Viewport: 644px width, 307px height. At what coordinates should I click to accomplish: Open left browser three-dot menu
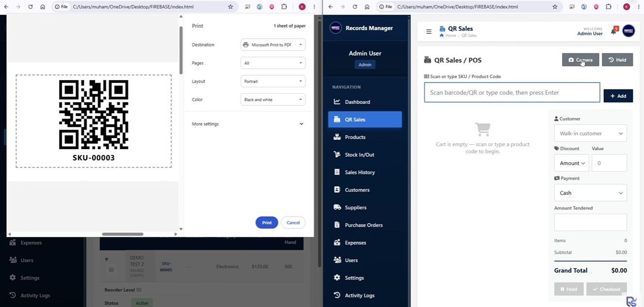click(314, 7)
